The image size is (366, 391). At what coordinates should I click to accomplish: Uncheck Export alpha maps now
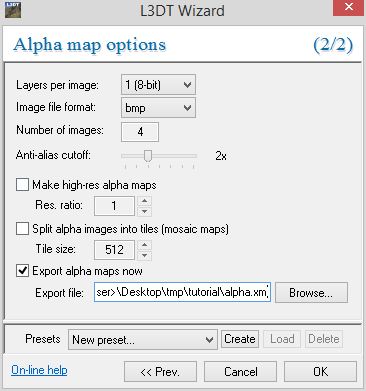(x=22, y=270)
